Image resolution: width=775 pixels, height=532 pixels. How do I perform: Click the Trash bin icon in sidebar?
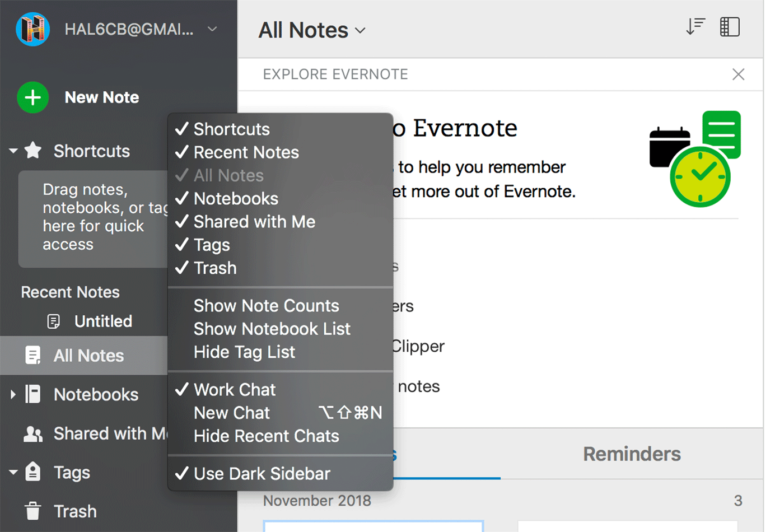tap(33, 511)
